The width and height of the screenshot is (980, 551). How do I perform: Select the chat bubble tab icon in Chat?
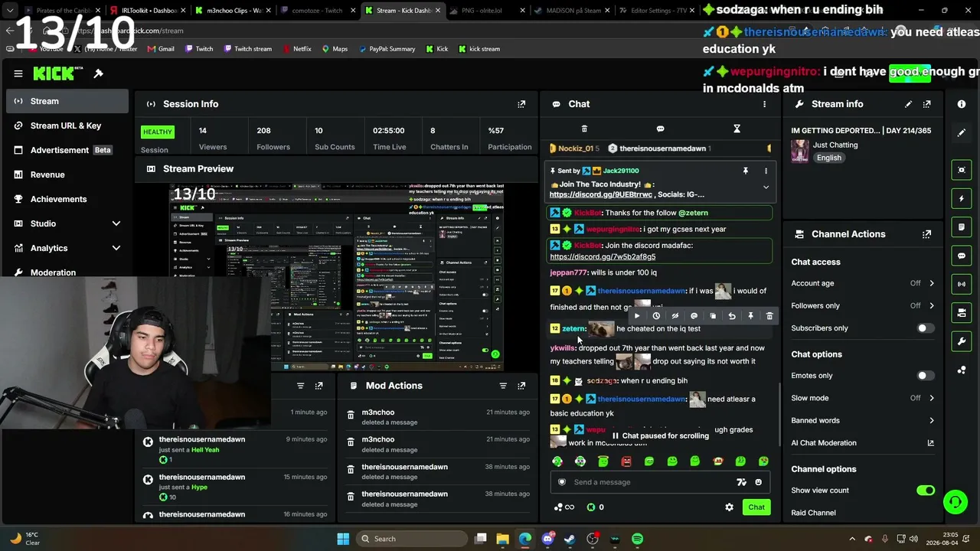click(x=660, y=129)
